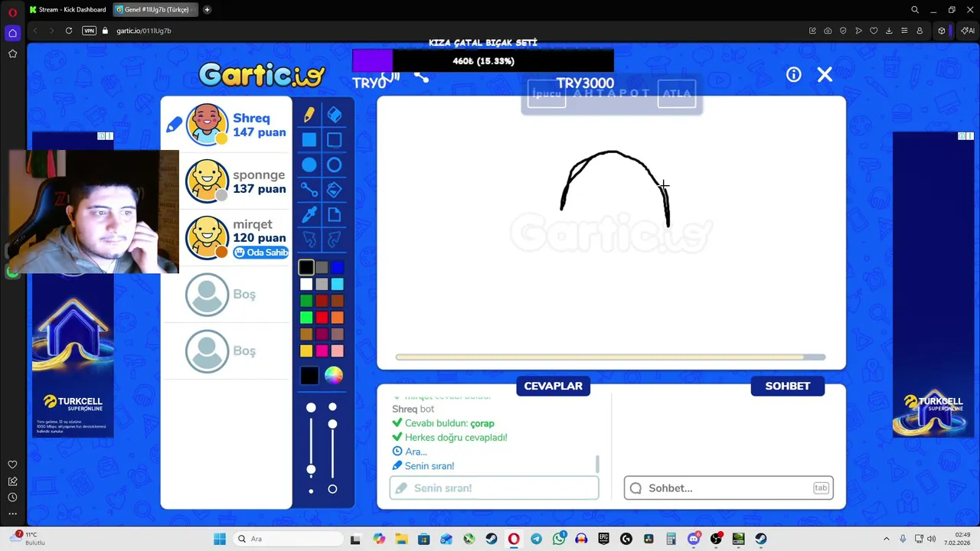
Task: Click player Shreq in the player list
Action: 227,125
